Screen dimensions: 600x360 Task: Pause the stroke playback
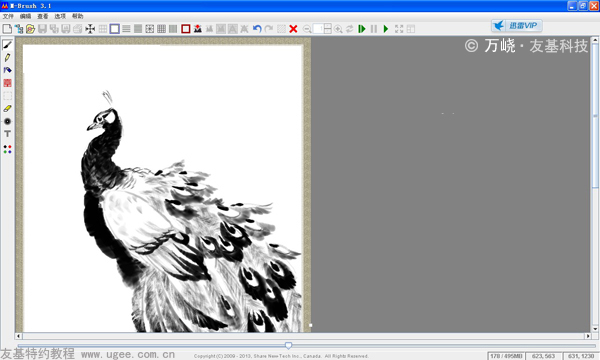pos(374,29)
